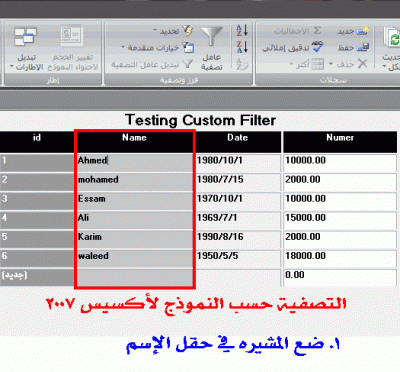Sort ascending with A-Z icon

click(242, 30)
